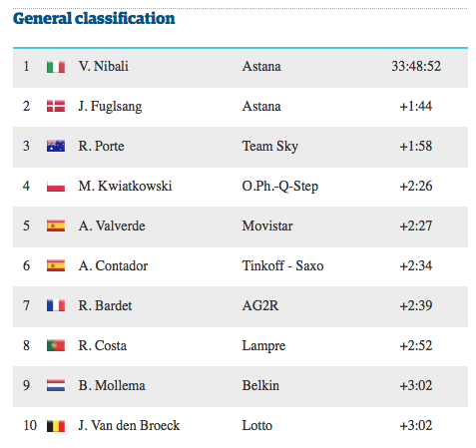Select the Movistar team cell
Image resolution: width=476 pixels, height=448 pixels.
click(267, 225)
